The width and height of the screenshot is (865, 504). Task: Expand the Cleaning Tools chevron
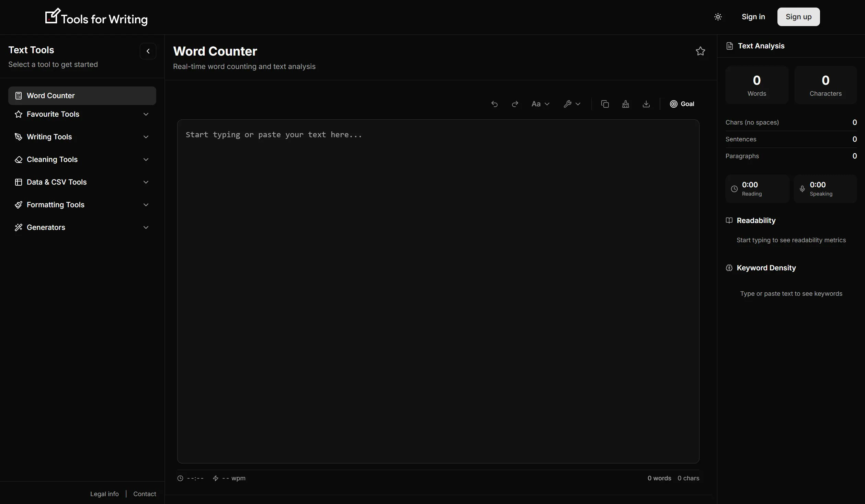pyautogui.click(x=146, y=160)
